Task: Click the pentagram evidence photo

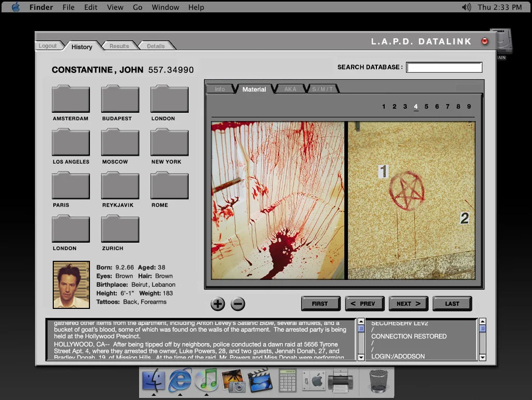Action: [412, 200]
